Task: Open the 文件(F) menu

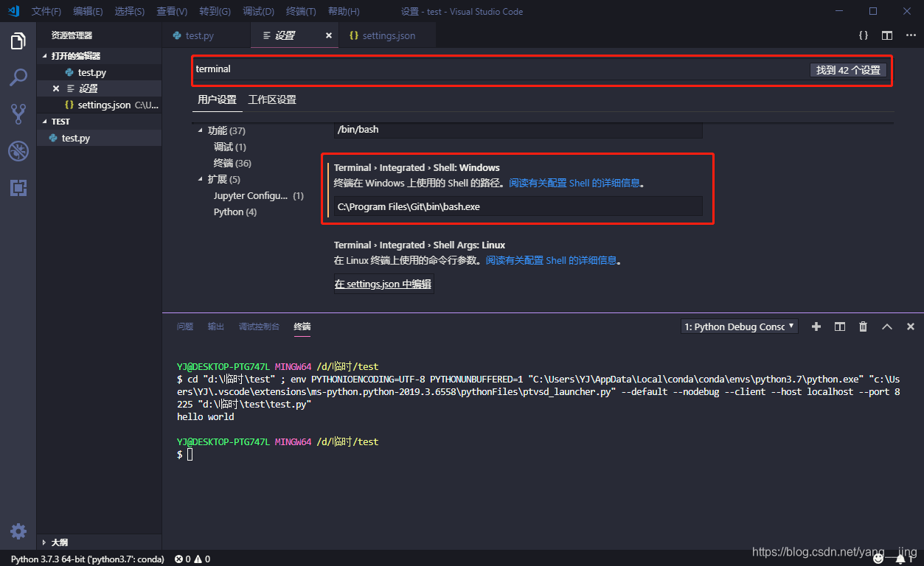Action: click(46, 11)
